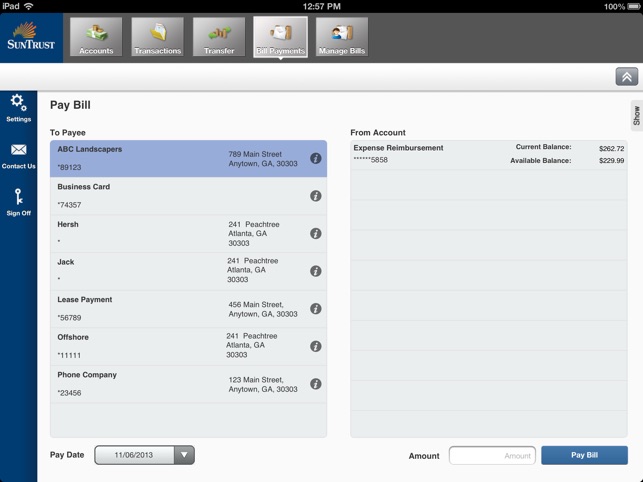The image size is (643, 482).
Task: Click the 11/06/2013 pay date field
Action: (x=134, y=455)
